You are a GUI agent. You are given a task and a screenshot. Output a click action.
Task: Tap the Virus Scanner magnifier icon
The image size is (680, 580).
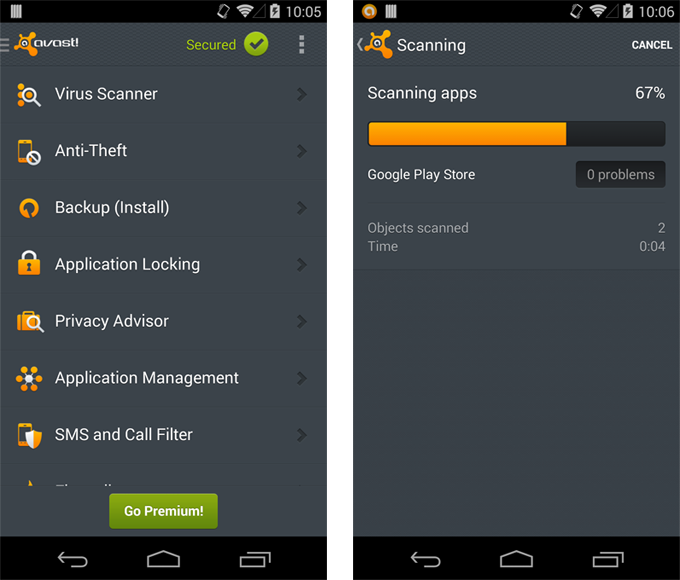pos(29,95)
